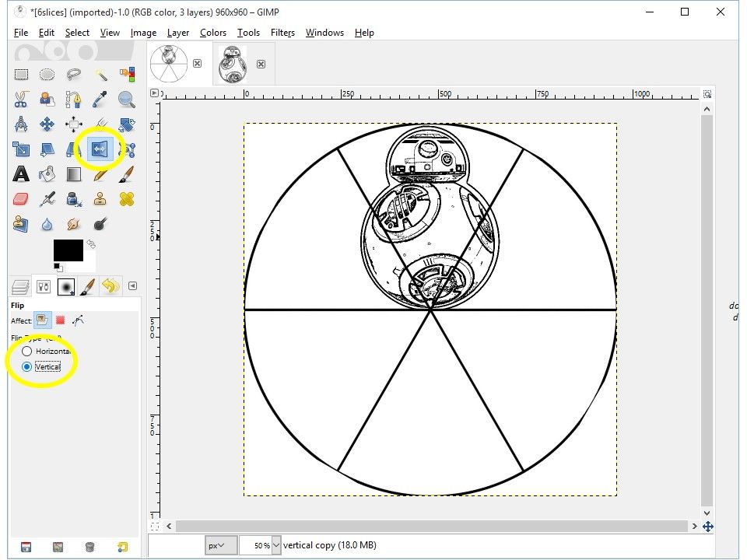Choose the Free Select lasso tool
The height and width of the screenshot is (560, 747).
(73, 75)
